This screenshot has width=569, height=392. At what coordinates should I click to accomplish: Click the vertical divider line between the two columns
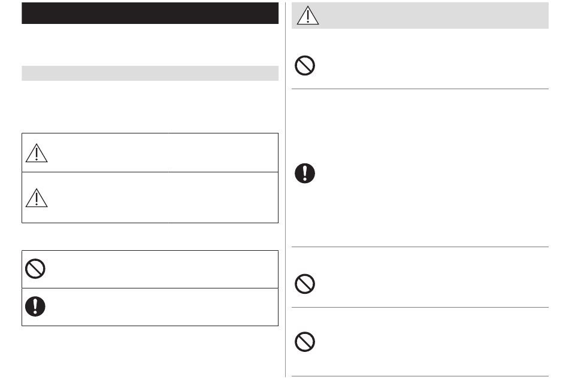pyautogui.click(x=285, y=190)
